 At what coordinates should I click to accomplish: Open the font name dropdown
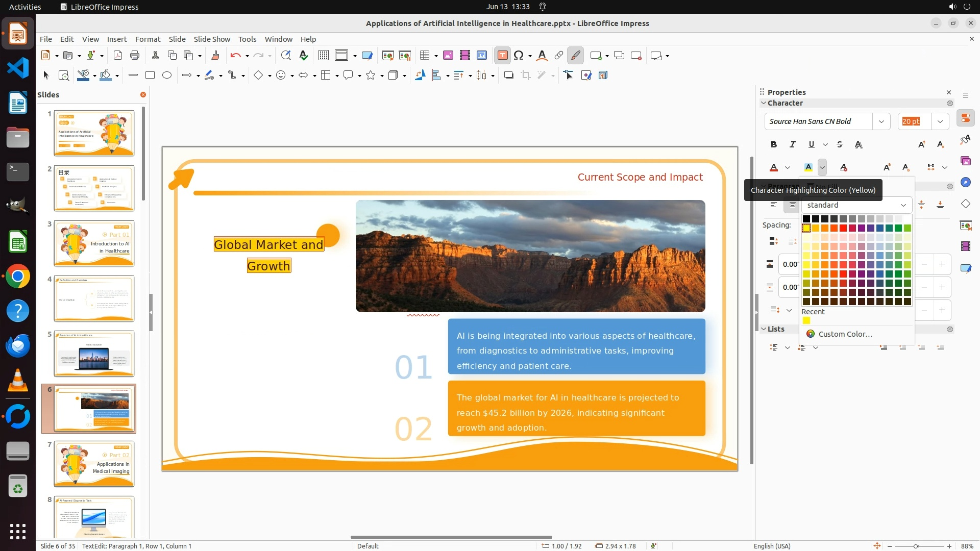[881, 121]
